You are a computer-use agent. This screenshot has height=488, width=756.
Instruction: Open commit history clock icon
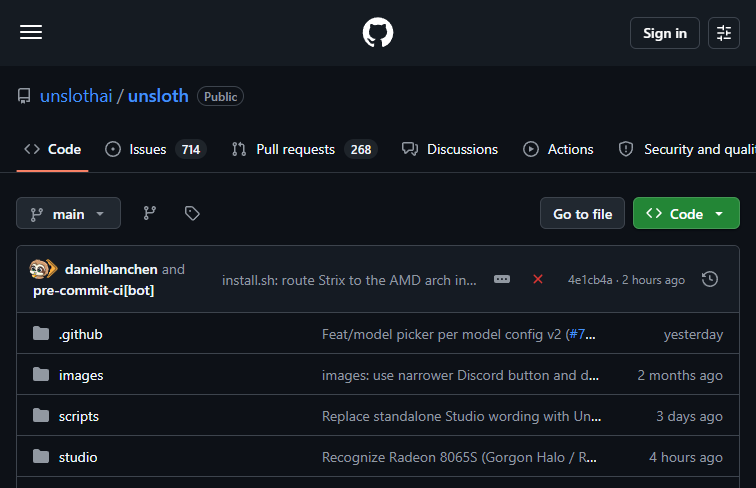[710, 279]
